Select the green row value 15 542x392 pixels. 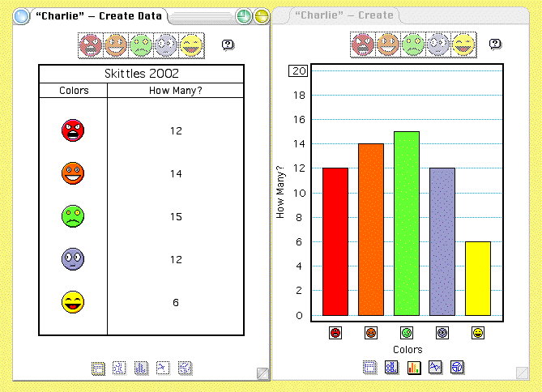pyautogui.click(x=176, y=217)
